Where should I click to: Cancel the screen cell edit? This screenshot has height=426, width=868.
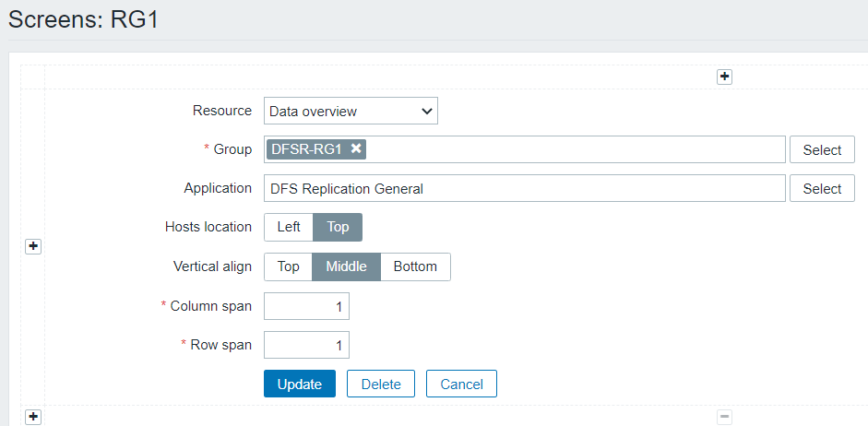[x=462, y=384]
